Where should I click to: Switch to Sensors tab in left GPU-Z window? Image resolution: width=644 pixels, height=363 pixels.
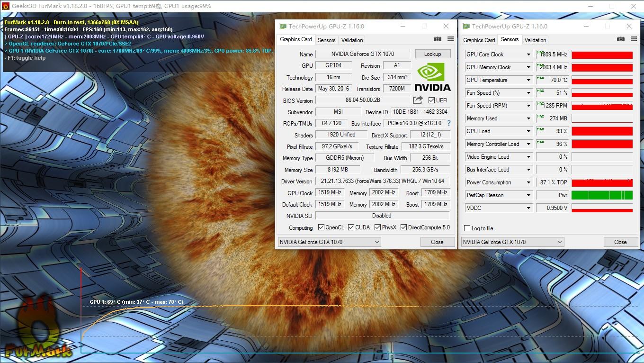click(x=326, y=40)
